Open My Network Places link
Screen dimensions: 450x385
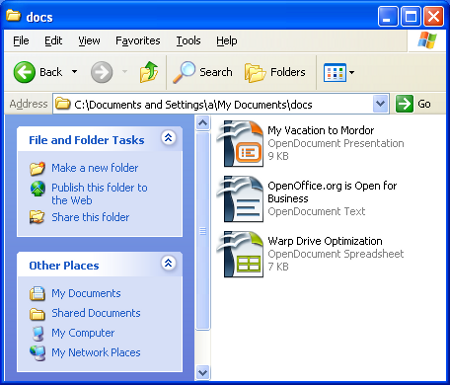[x=96, y=353]
